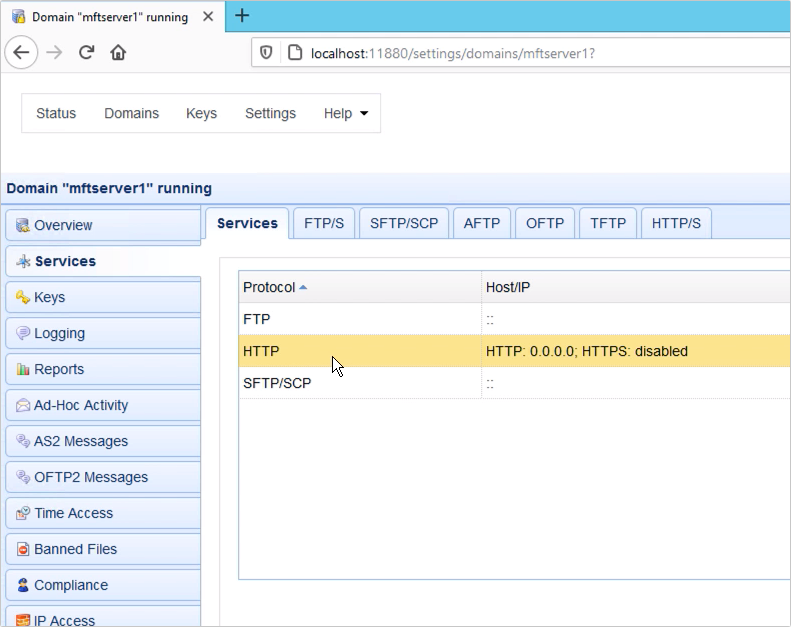Select the FTP row in services table
Image resolution: width=791 pixels, height=627 pixels.
(x=257, y=319)
